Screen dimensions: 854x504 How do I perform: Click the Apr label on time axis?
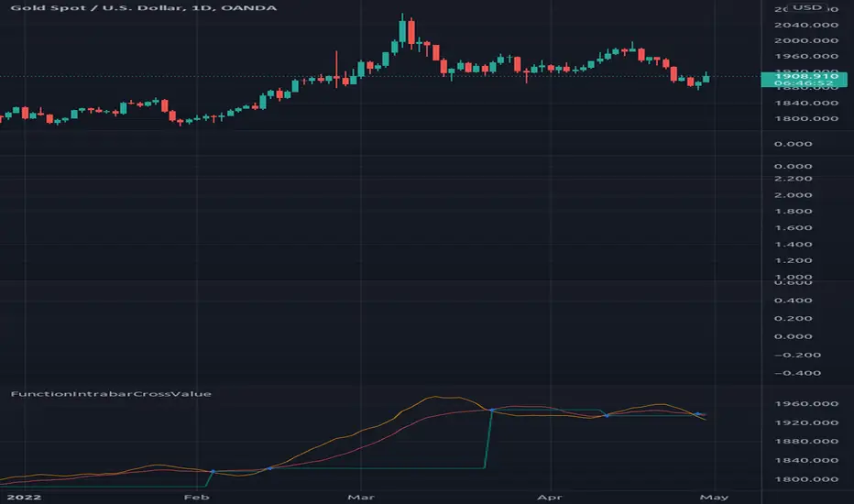(x=550, y=497)
